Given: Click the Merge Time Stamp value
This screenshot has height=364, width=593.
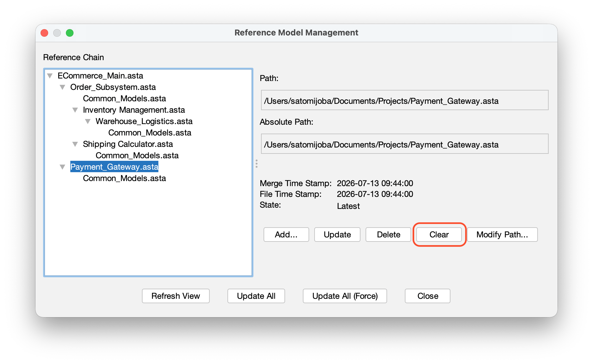Looking at the screenshot, I should pyautogui.click(x=375, y=183).
